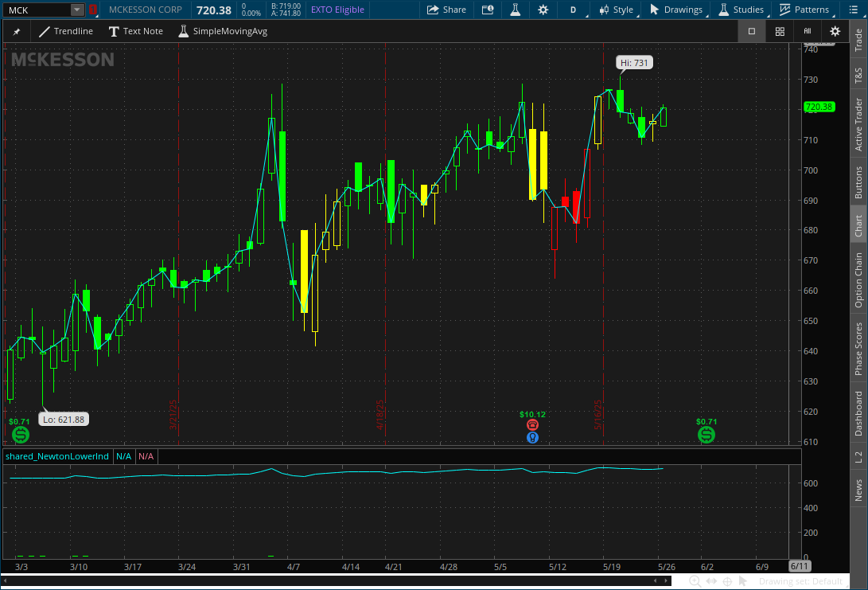The height and width of the screenshot is (590, 868).
Task: Click the left-pointing arrow at the scrollbar's right end
Action: pos(656,581)
